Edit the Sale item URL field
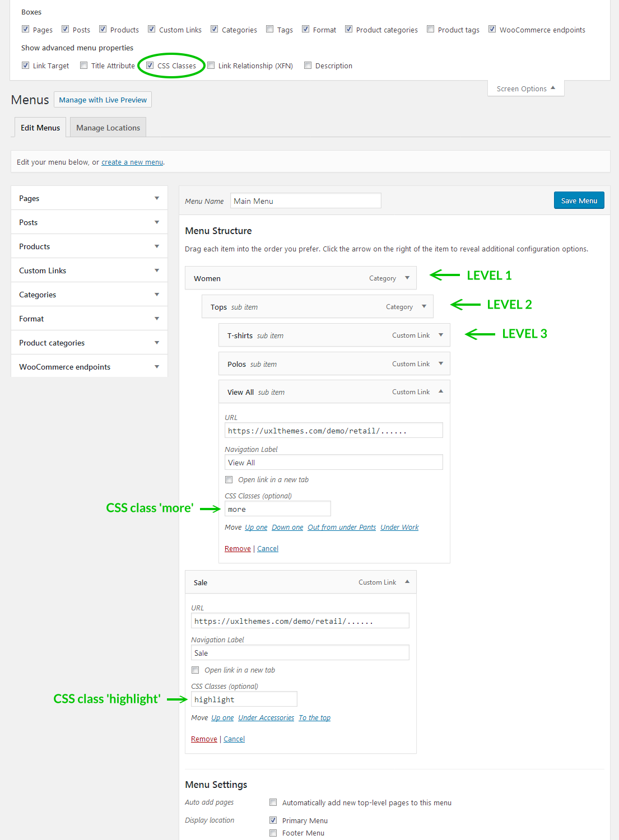 coord(300,620)
